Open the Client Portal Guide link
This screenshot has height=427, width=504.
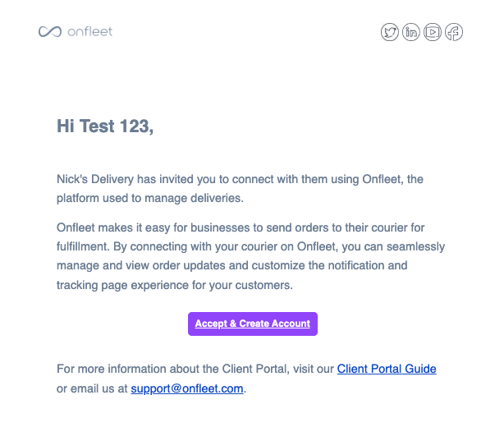[x=387, y=369]
